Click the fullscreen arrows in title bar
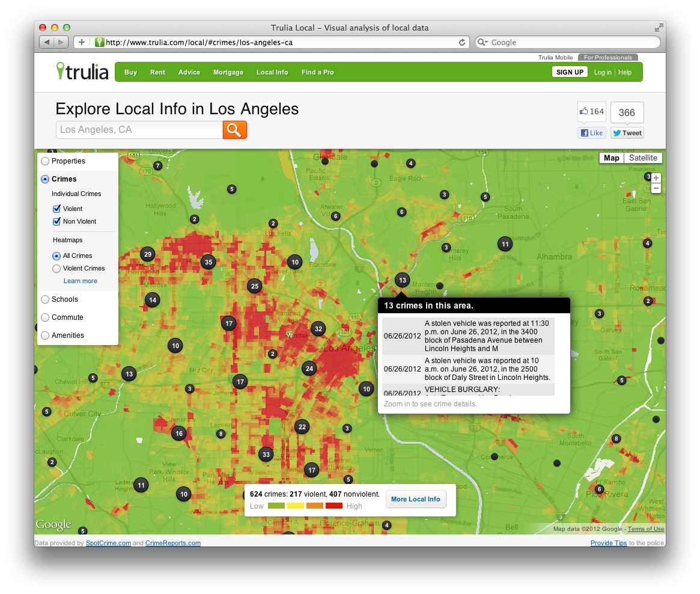The height and width of the screenshot is (594, 700). [659, 28]
